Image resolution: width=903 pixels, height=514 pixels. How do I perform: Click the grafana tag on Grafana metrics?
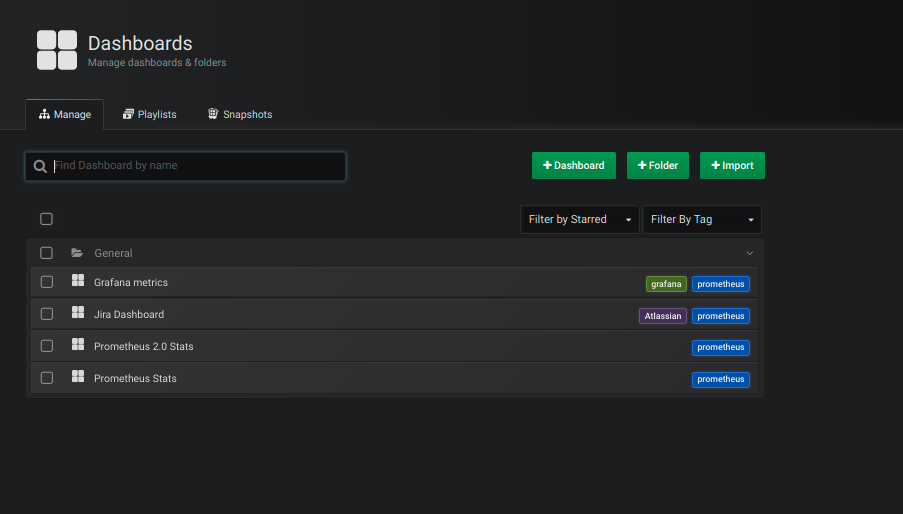pyautogui.click(x=666, y=284)
